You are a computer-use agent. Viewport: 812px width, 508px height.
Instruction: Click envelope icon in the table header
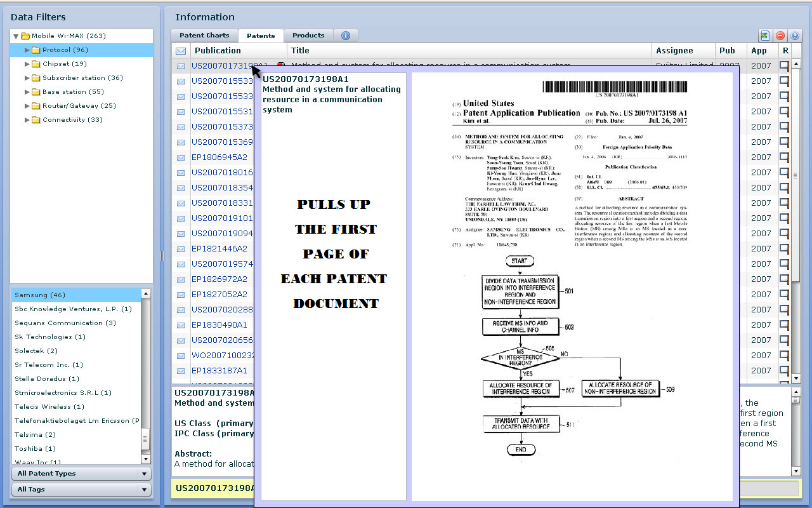181,51
